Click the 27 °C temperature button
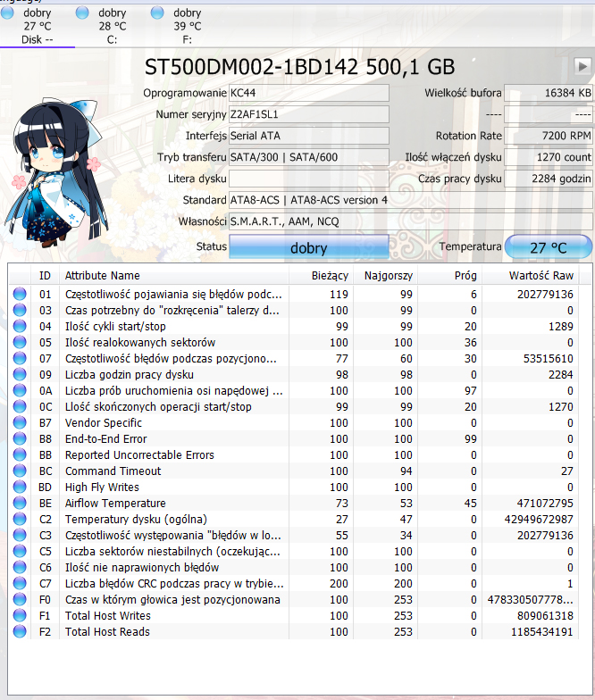This screenshot has height=700, width=595. (x=549, y=246)
